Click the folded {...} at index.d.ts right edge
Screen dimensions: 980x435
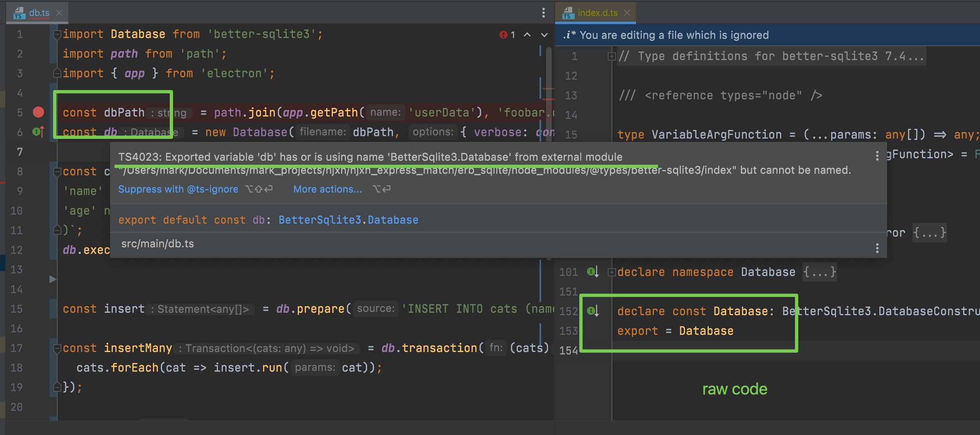pos(930,233)
